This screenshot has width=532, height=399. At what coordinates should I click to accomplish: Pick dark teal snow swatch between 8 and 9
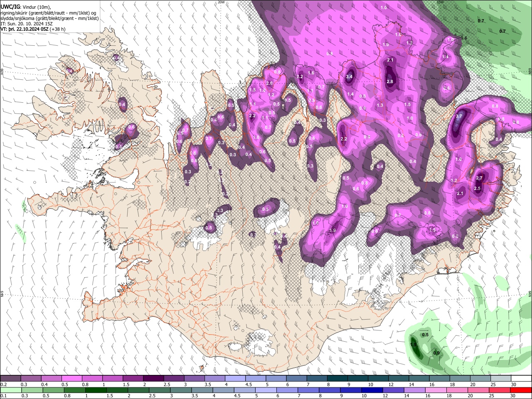[x=337, y=379]
